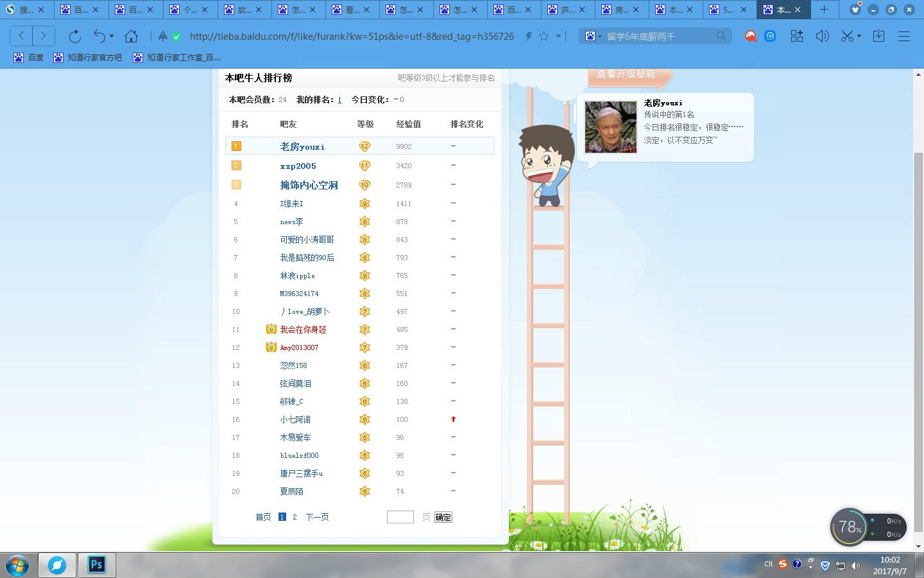This screenshot has height=578, width=924.
Task: Click the crown badge beside 我会在你身边
Action: (271, 329)
